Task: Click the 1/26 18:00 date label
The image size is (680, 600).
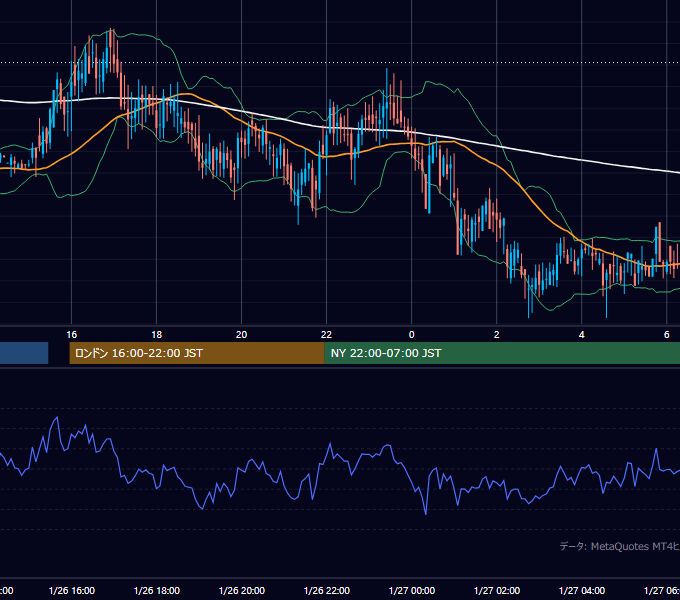Action: tap(157, 591)
